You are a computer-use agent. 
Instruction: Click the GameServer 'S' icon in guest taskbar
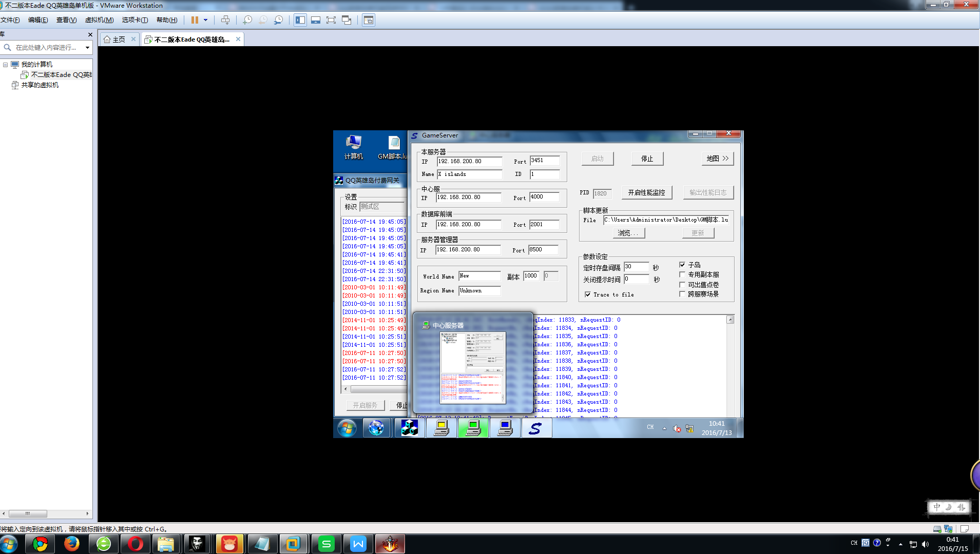point(535,428)
